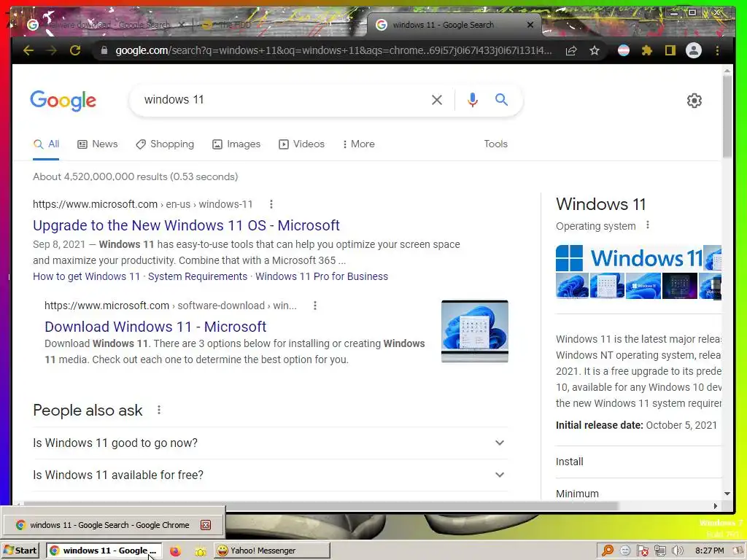Viewport: 747px width, 560px height.
Task: Open the striped extension icon beside the star
Action: (x=624, y=50)
